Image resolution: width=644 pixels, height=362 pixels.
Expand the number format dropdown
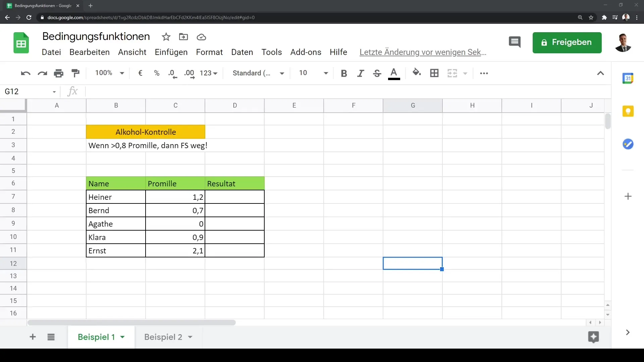tap(208, 73)
